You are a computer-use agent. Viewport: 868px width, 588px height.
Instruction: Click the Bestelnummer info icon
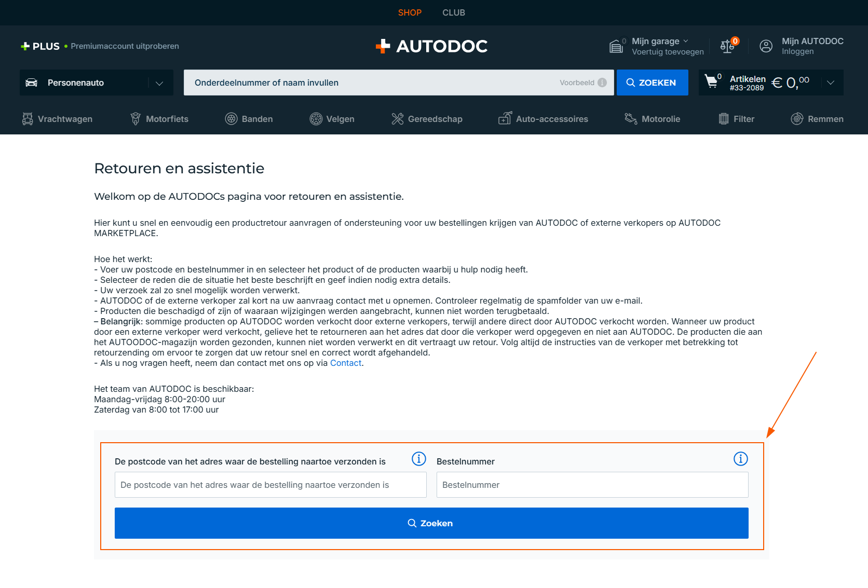tap(741, 459)
